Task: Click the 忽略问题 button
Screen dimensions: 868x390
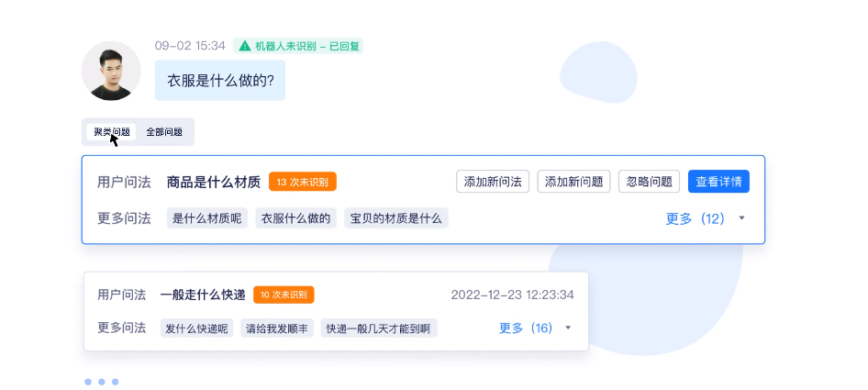Action: [649, 181]
